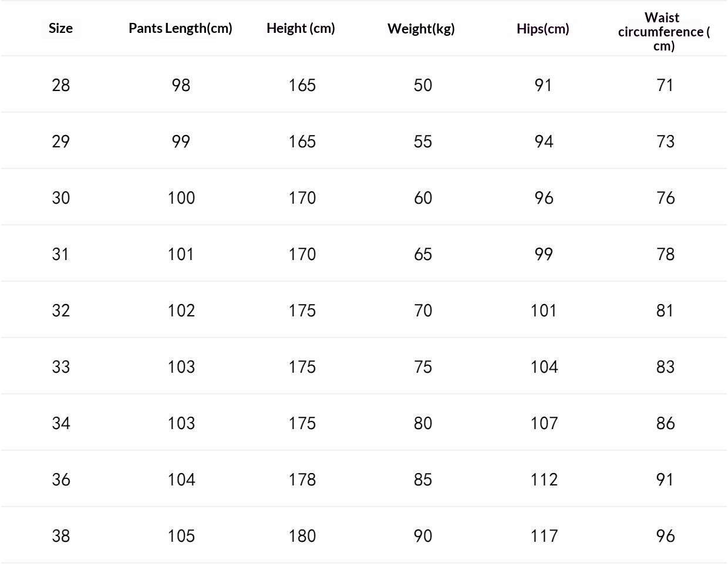Click the Weight(kg) column header

[x=421, y=29]
